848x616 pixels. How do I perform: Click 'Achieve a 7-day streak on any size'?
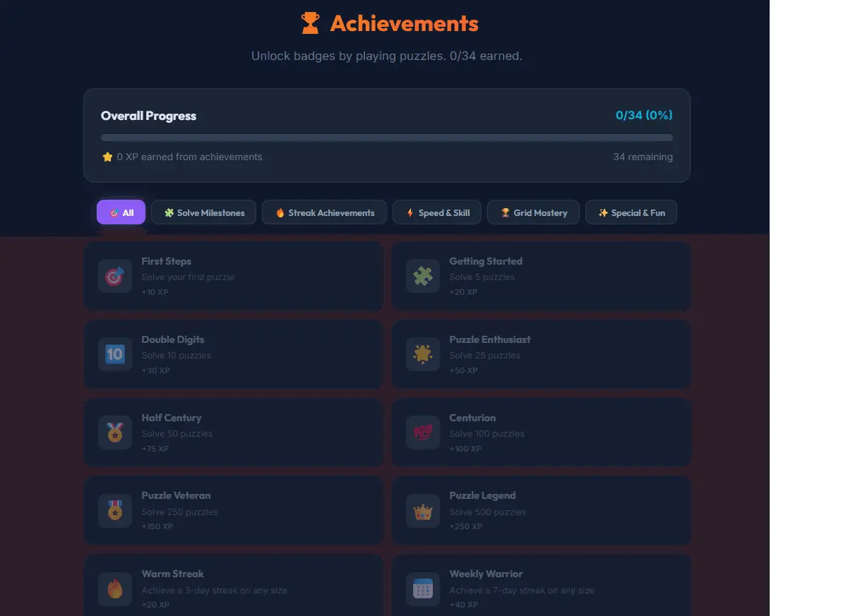tap(522, 590)
